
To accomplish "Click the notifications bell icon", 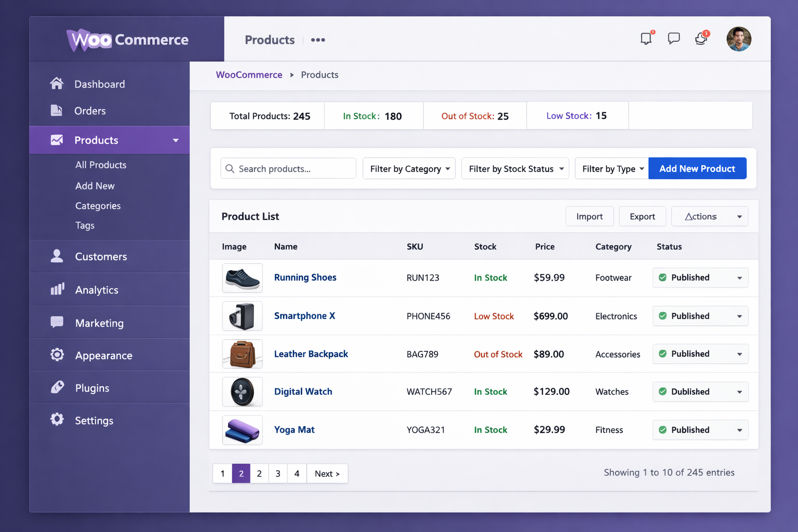I will [x=646, y=39].
